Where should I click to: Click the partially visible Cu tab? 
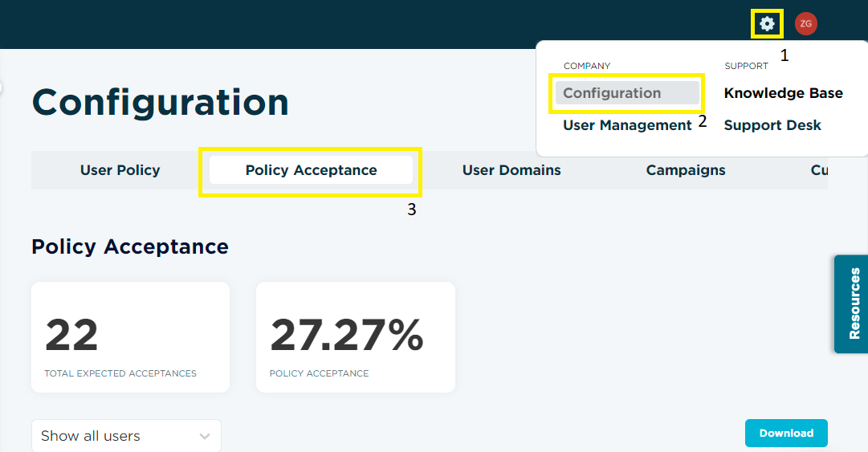pyautogui.click(x=819, y=170)
